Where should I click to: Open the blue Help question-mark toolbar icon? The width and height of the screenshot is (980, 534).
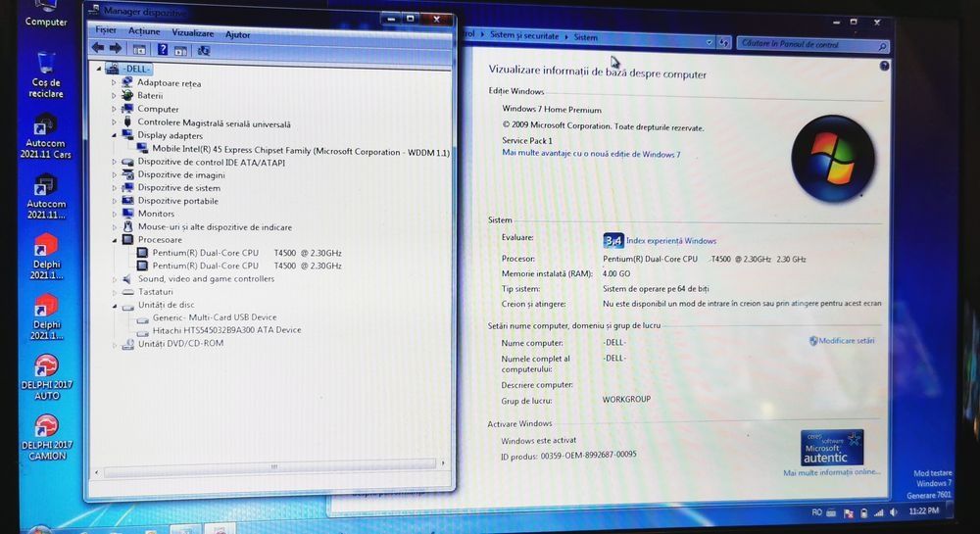tap(163, 49)
